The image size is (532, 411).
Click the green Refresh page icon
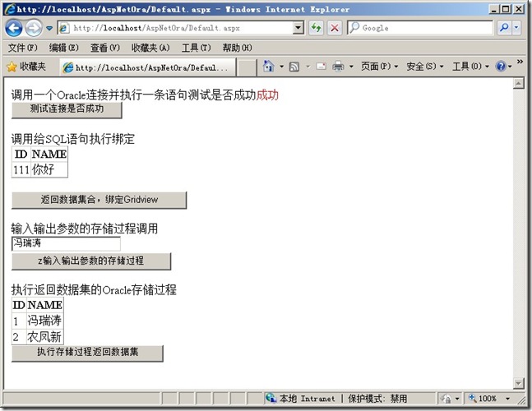tap(317, 28)
